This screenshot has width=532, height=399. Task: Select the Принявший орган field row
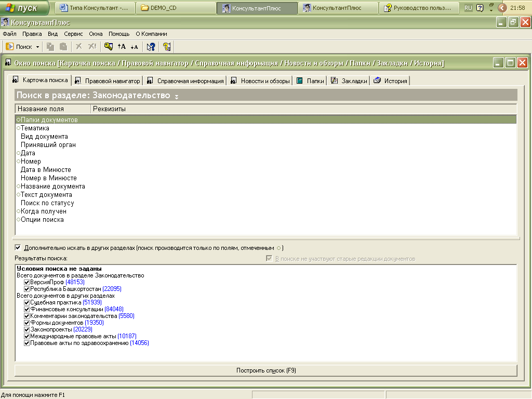pos(265,145)
